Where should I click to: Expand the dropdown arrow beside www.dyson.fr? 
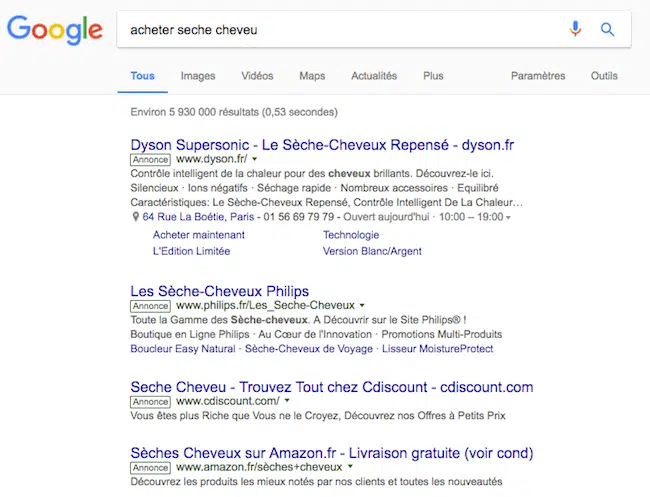[255, 159]
